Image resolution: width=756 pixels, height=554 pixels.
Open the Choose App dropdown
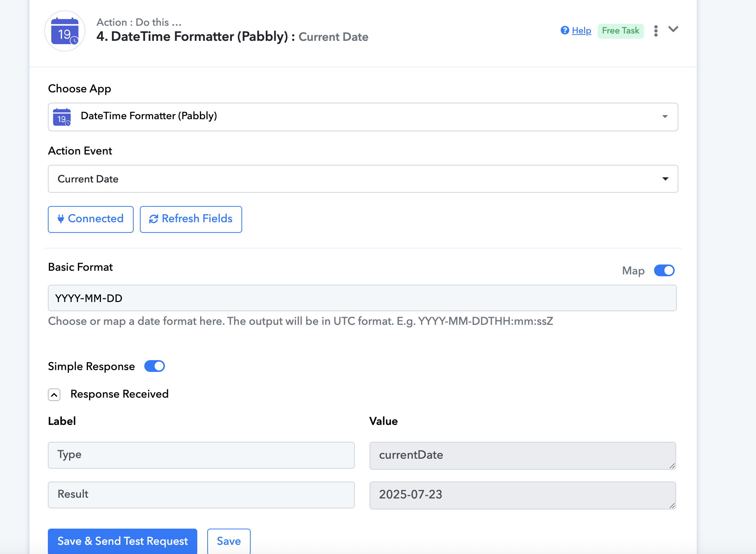click(x=363, y=117)
